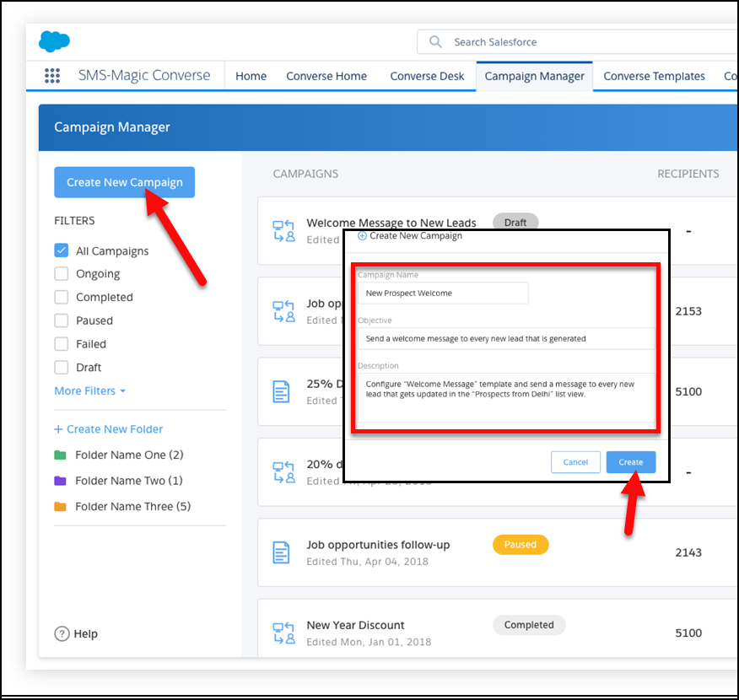Click the search magnifier icon
The width and height of the screenshot is (739, 700).
click(x=435, y=42)
